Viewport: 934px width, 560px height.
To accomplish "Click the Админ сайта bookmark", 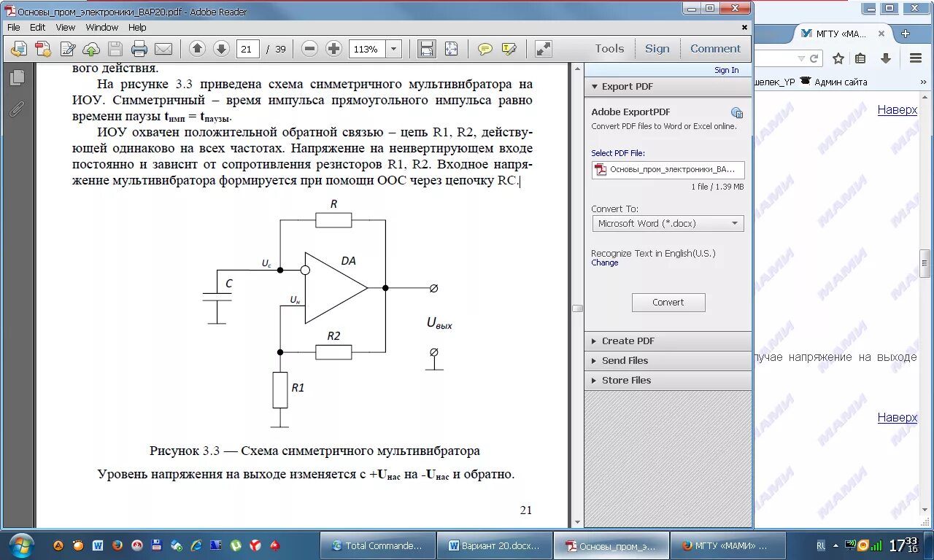I will 834,82.
